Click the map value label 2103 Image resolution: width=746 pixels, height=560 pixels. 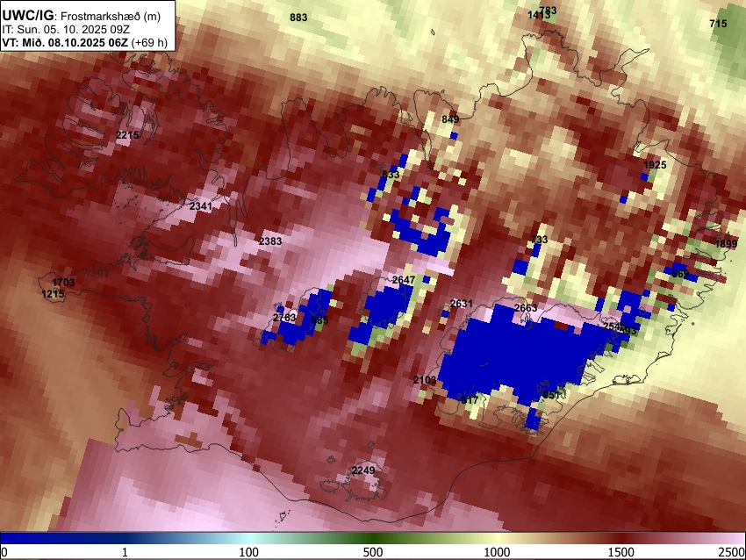point(425,380)
